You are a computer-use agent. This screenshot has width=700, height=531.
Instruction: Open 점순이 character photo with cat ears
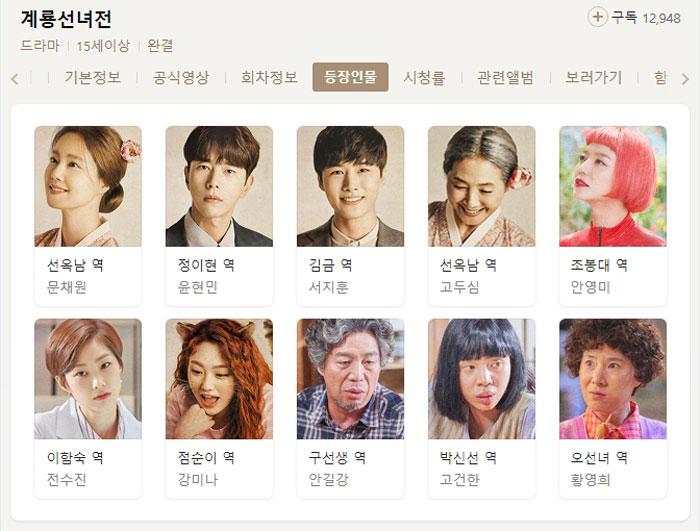coord(219,379)
